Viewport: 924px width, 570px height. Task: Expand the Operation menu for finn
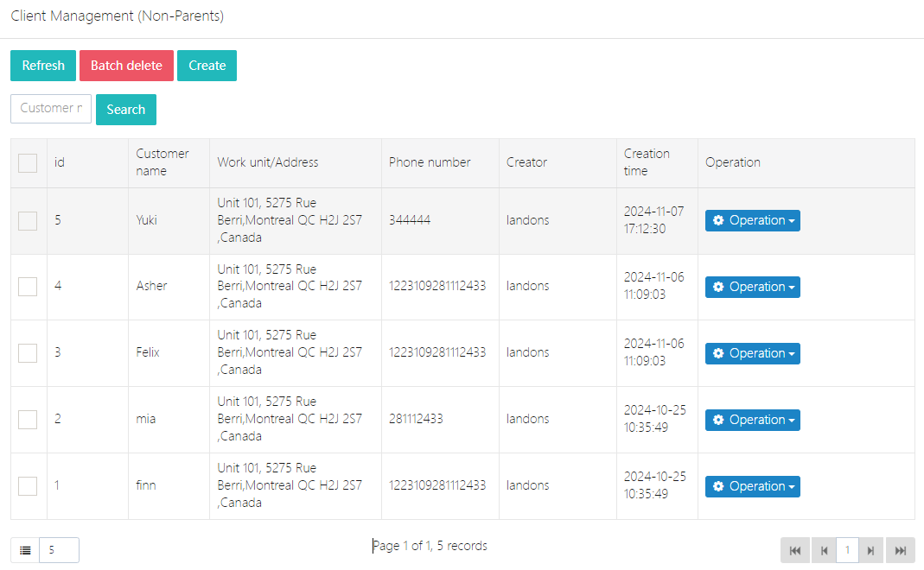click(752, 487)
